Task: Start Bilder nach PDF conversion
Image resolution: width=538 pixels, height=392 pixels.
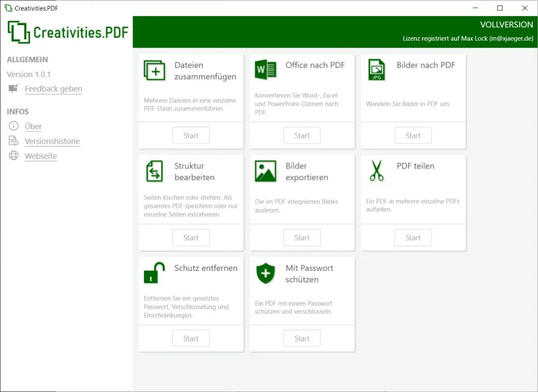Action: [413, 135]
